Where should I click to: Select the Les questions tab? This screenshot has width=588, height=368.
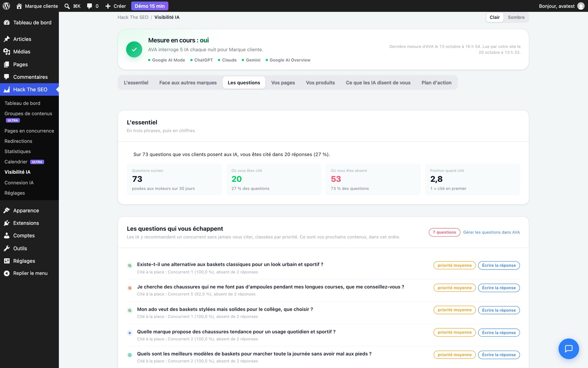coord(244,83)
